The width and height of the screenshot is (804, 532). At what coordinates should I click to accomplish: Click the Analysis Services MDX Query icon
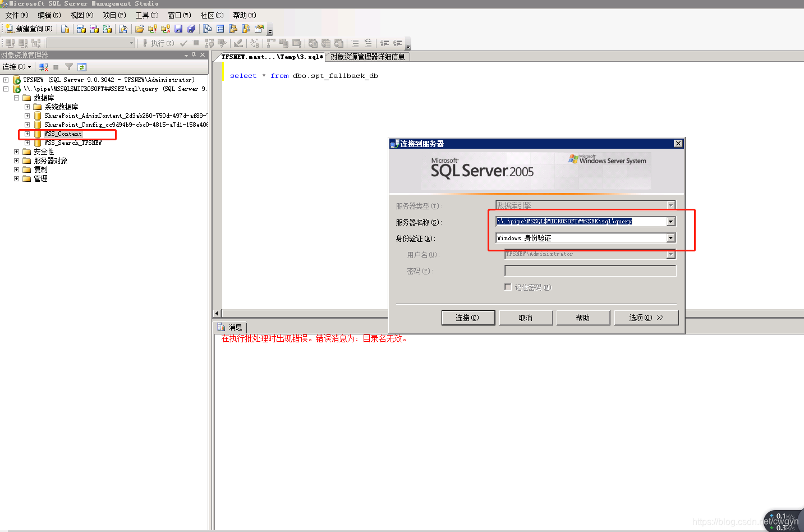[81, 29]
